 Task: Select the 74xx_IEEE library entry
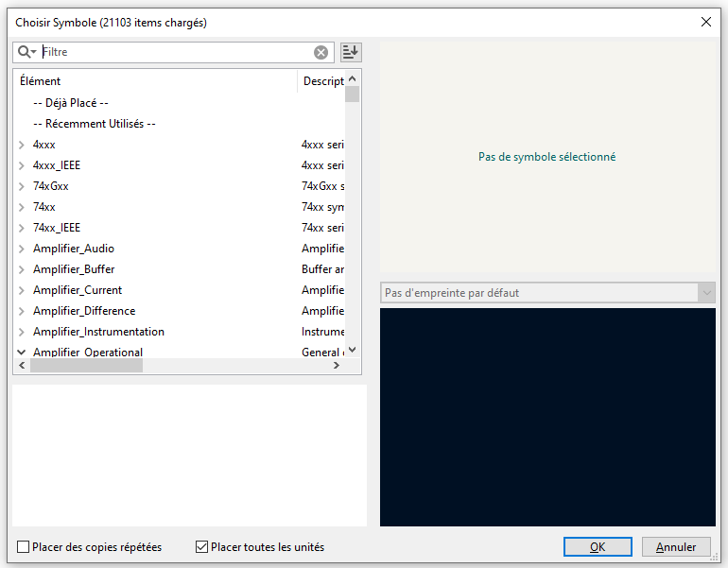tap(57, 228)
